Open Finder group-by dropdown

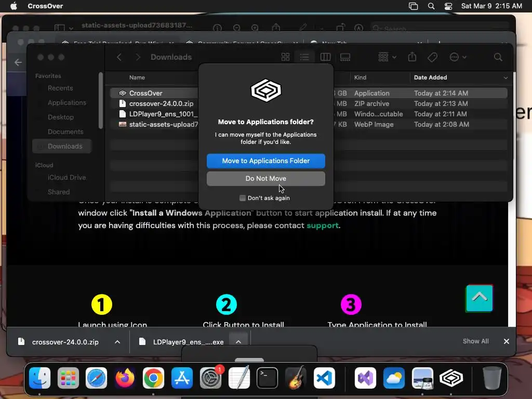387,57
